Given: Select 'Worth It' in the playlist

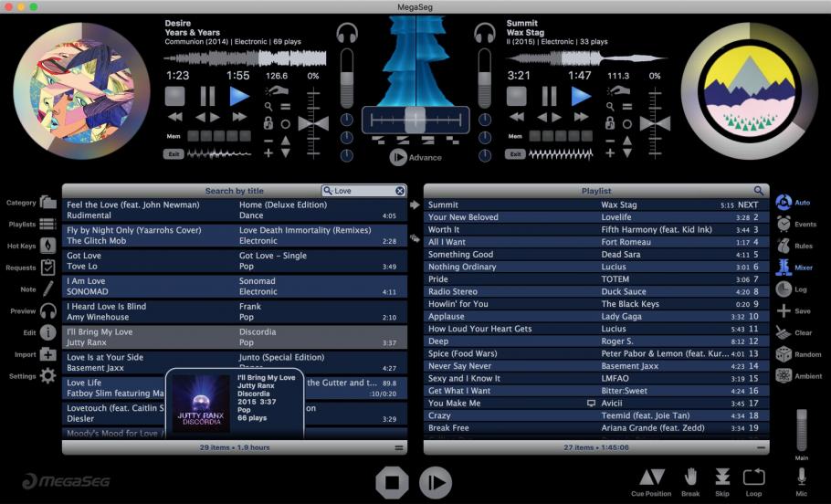Looking at the screenshot, I should (x=596, y=229).
